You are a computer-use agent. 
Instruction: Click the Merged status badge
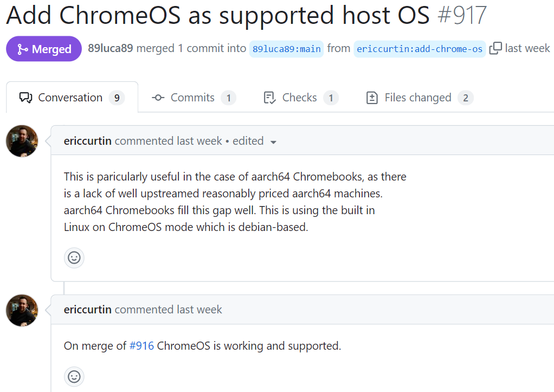(x=43, y=48)
